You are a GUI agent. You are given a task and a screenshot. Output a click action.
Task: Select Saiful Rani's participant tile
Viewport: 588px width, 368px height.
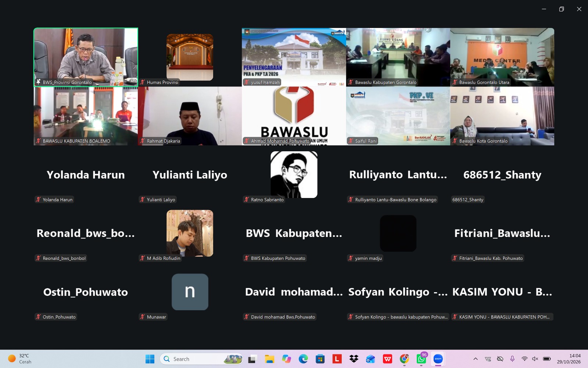[398, 116]
